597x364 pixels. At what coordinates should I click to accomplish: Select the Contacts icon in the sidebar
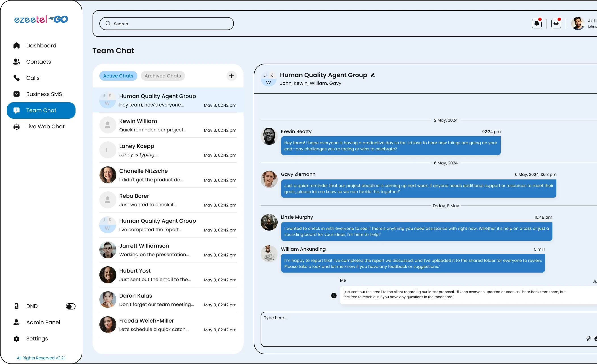16,62
